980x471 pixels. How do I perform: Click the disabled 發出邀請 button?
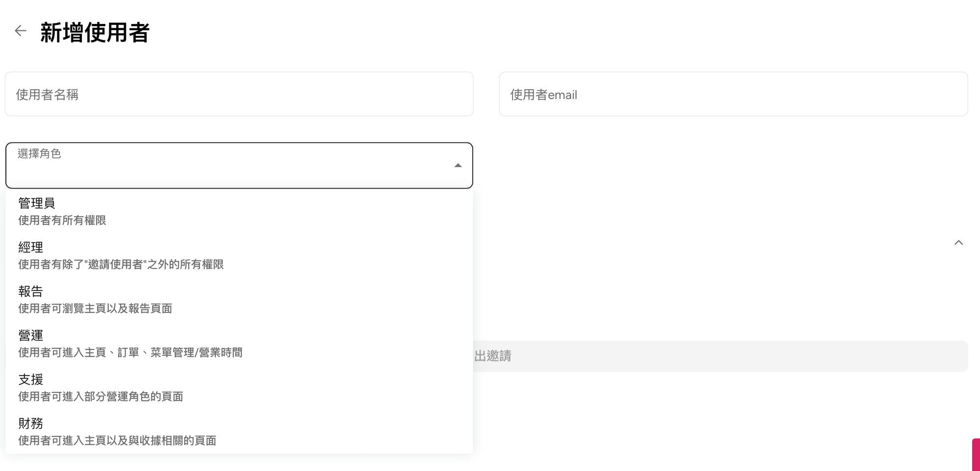(x=720, y=356)
